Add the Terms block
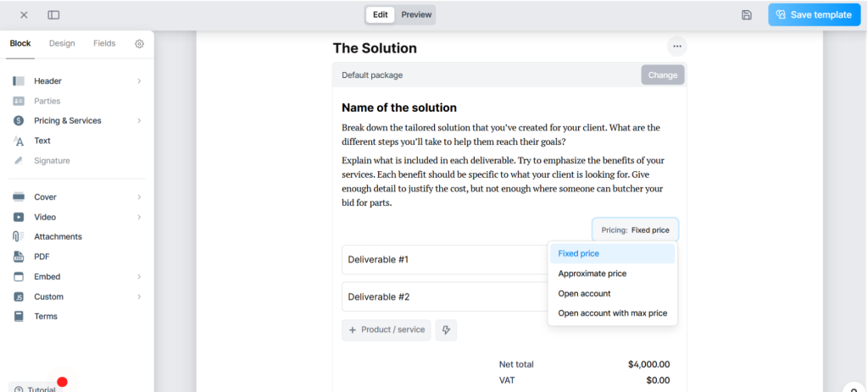This screenshot has width=868, height=392. (45, 317)
